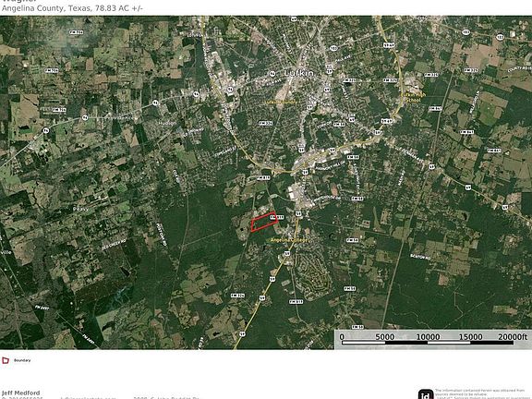The width and height of the screenshot is (532, 399).
Task: Click the Peavy place label
Action: 80,209
